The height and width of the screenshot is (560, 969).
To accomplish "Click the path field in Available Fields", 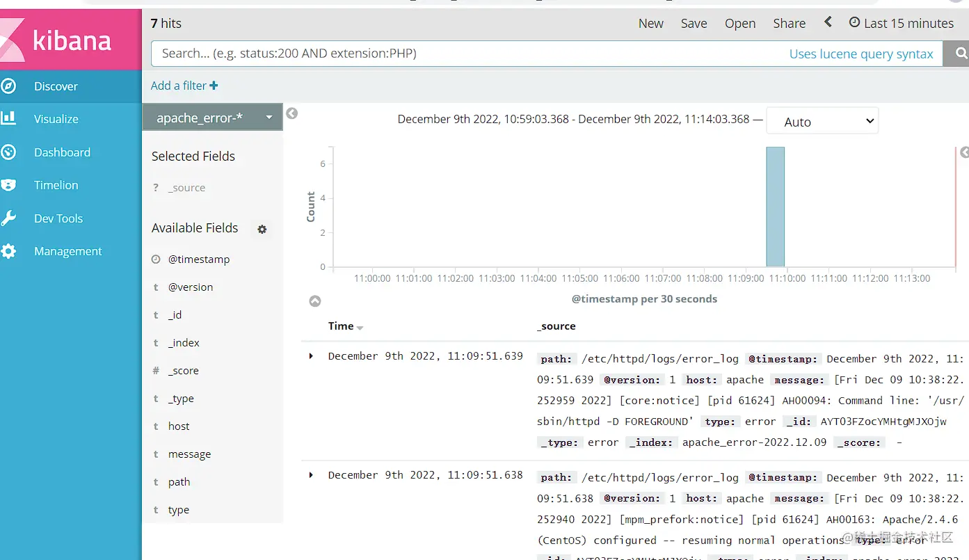I will tap(179, 482).
